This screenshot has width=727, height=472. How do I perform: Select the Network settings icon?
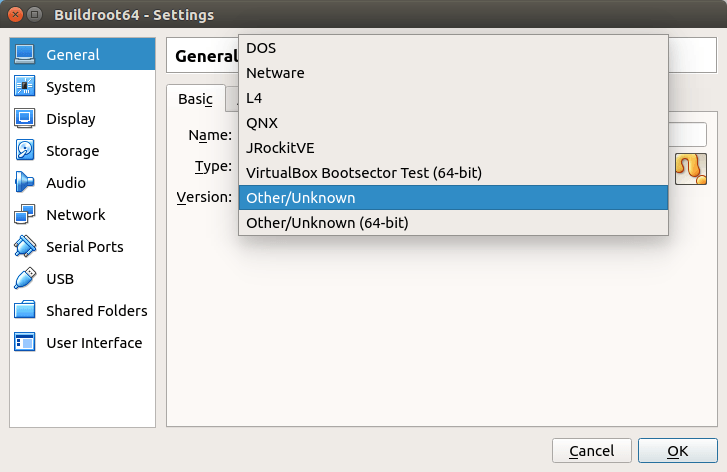(x=25, y=215)
